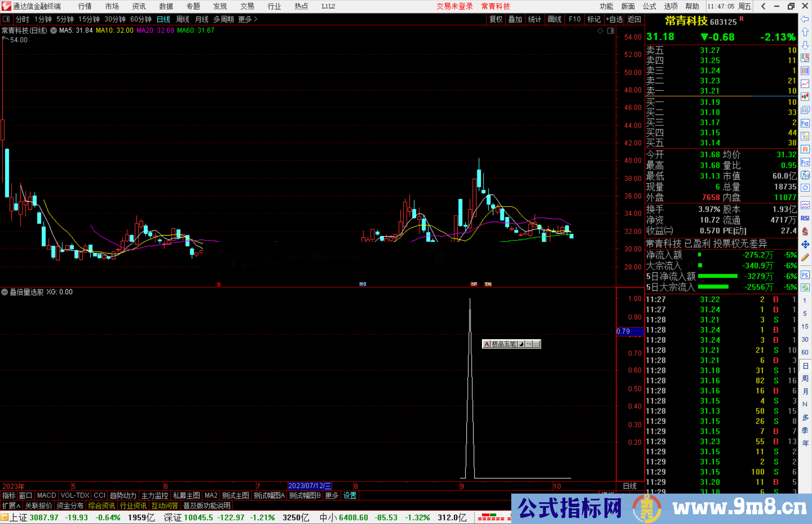Viewport: 812px width, 524px height.
Task: Click the back arrow sidebar icon
Action: pyautogui.click(x=805, y=19)
